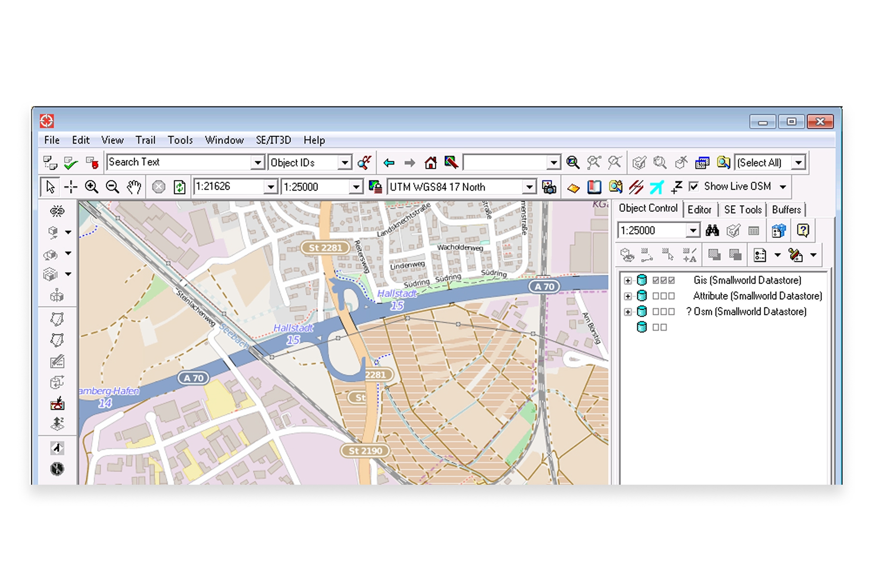Click the refresh view icon
The image size is (873, 588).
coord(179,187)
